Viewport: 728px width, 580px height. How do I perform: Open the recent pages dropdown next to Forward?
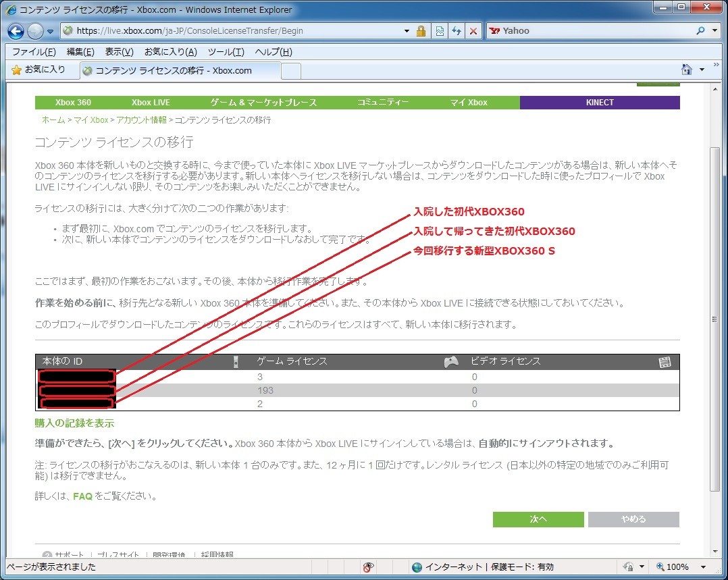50,32
